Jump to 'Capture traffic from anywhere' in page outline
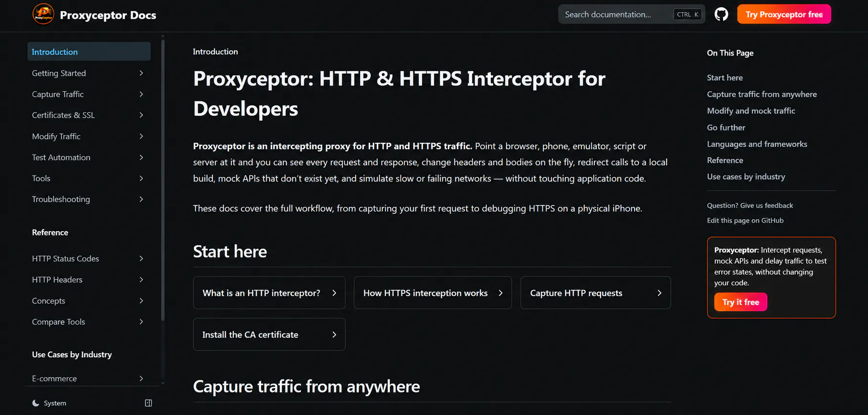The height and width of the screenshot is (415, 868). 762,94
